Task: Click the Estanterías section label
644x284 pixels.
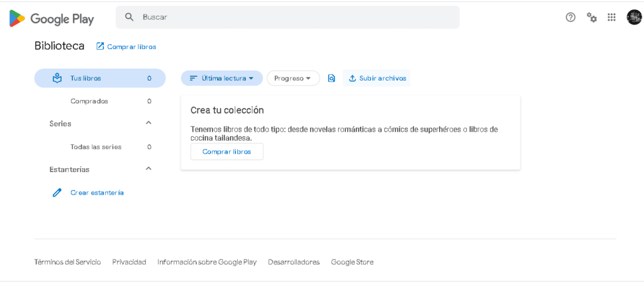Action: pos(69,169)
